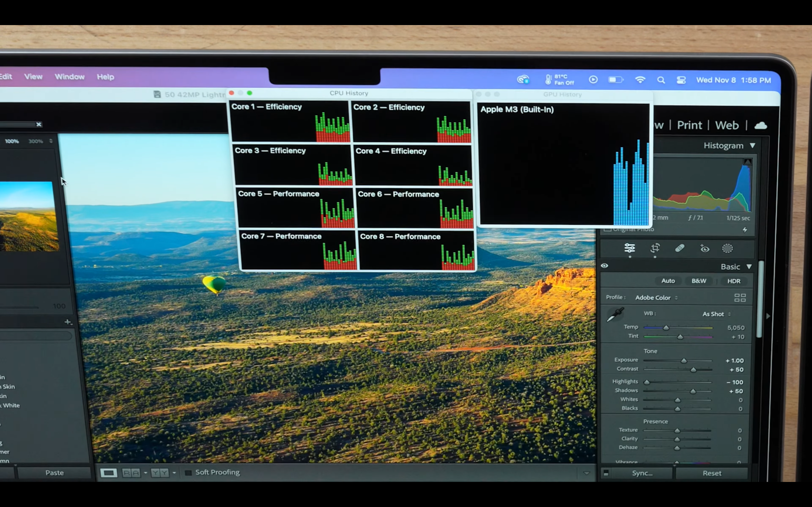Select the Healing bandage tool
Viewport: 812px width, 507px height.
[x=679, y=248]
